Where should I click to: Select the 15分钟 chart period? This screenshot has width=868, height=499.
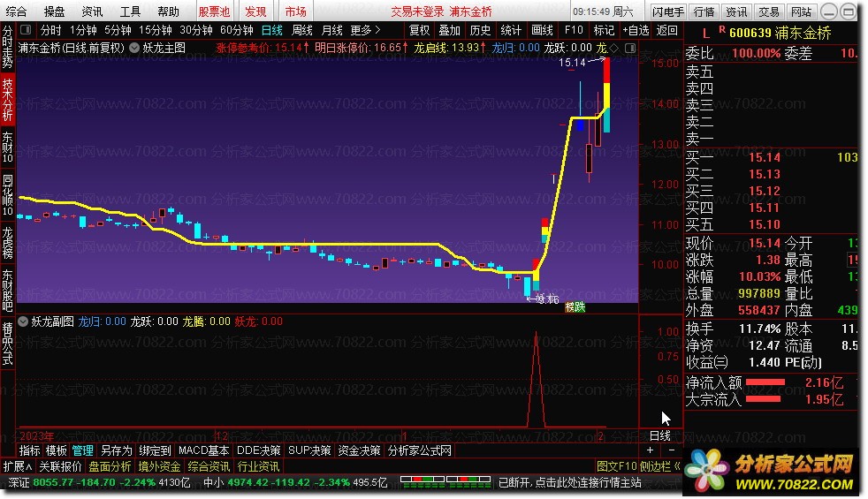click(x=155, y=30)
